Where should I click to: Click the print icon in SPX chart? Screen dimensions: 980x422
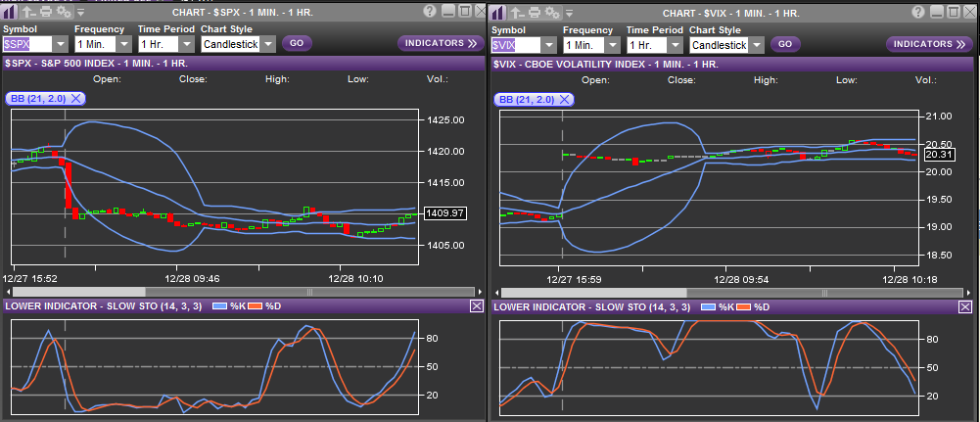(x=46, y=12)
